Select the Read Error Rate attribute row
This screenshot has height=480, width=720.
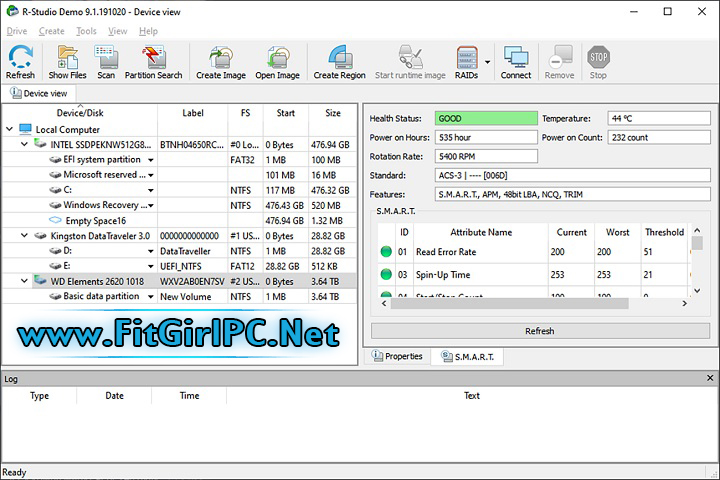tap(445, 252)
